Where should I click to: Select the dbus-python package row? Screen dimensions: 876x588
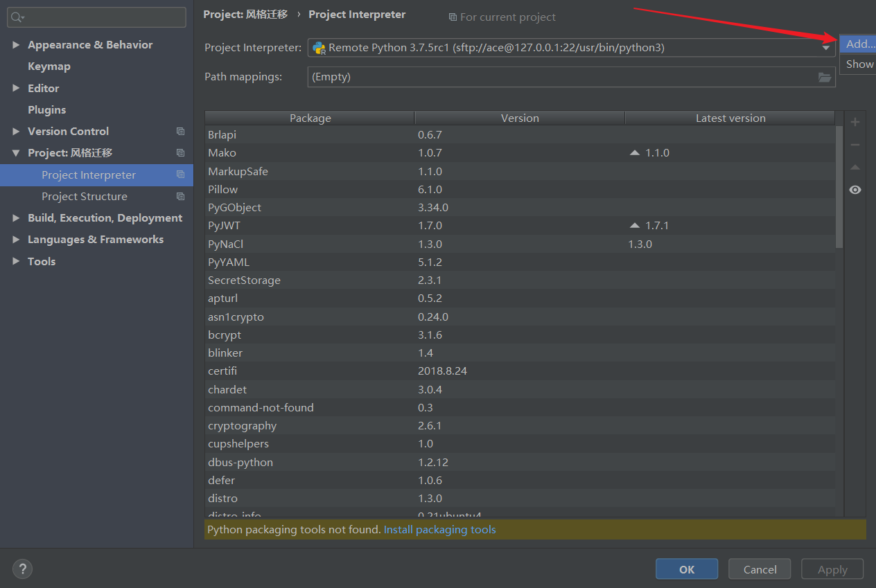[520, 462]
